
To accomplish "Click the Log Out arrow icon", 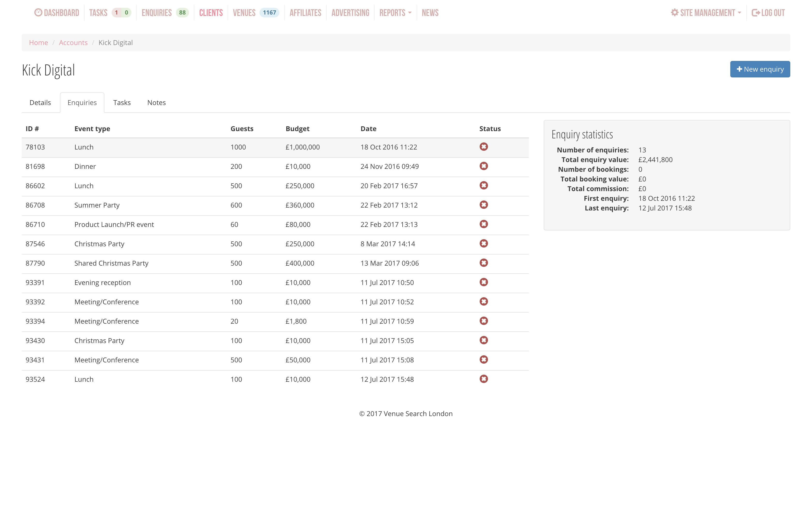I will pos(756,13).
